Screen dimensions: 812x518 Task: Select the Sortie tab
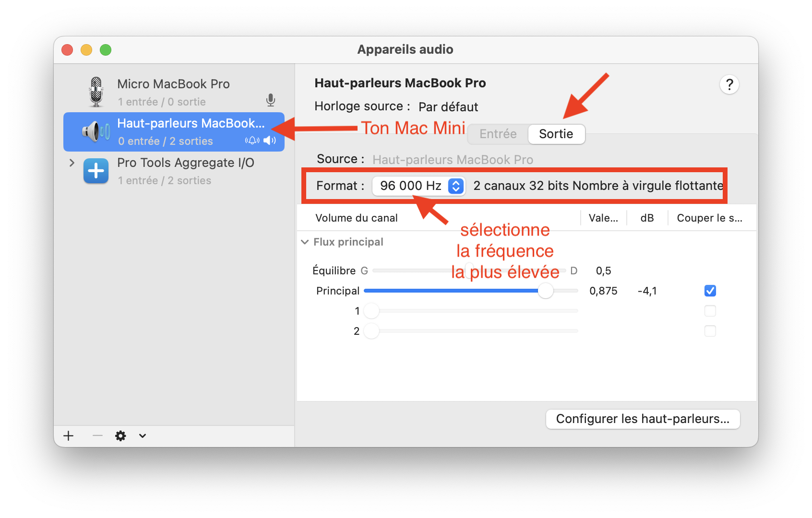coord(556,134)
